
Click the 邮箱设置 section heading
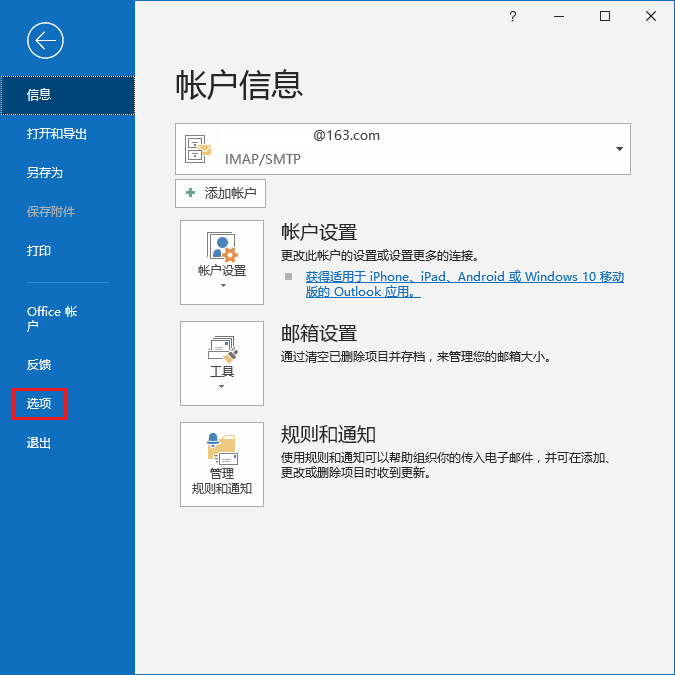(x=319, y=333)
